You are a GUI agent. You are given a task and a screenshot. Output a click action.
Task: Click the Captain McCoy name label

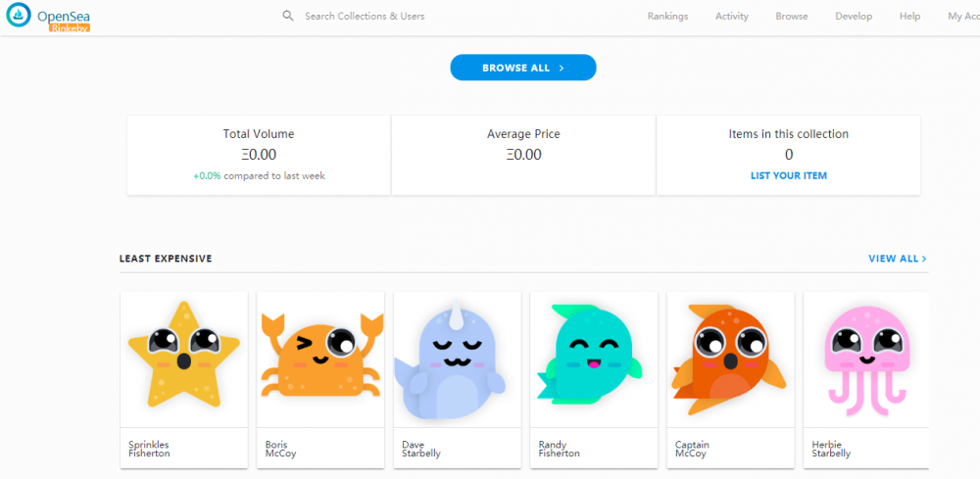pos(692,449)
